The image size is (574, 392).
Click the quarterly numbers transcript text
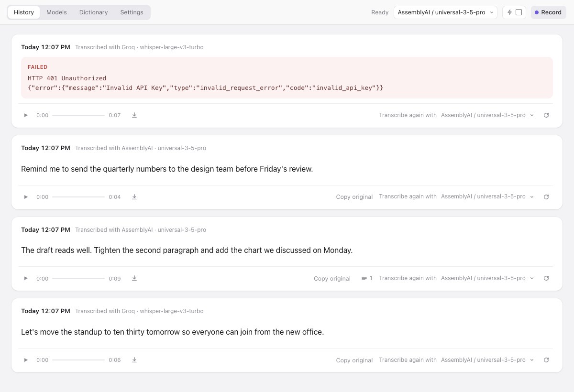point(167,169)
